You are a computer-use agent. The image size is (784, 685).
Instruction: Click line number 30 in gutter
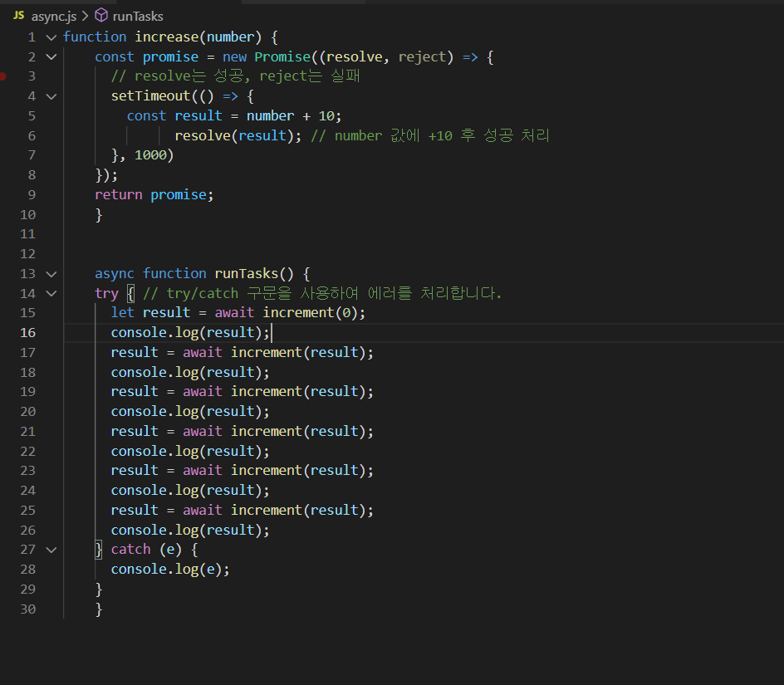pos(28,609)
